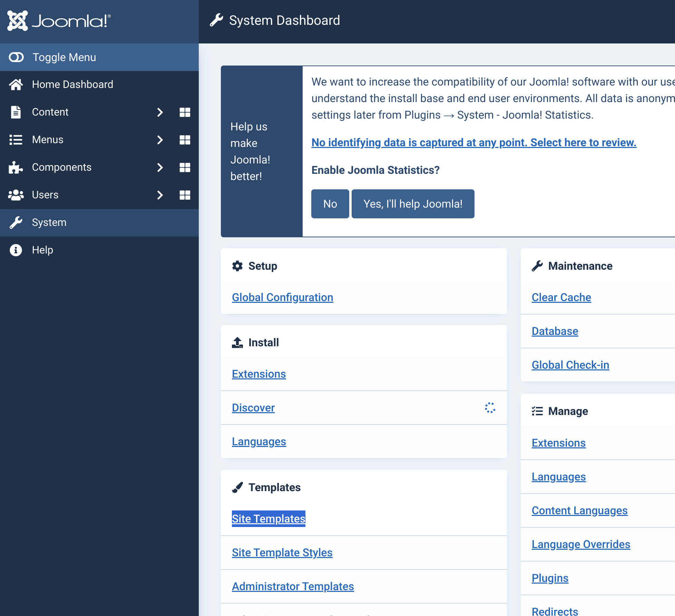Click the Help info icon
Viewport: 675px width, 616px height.
(x=16, y=250)
